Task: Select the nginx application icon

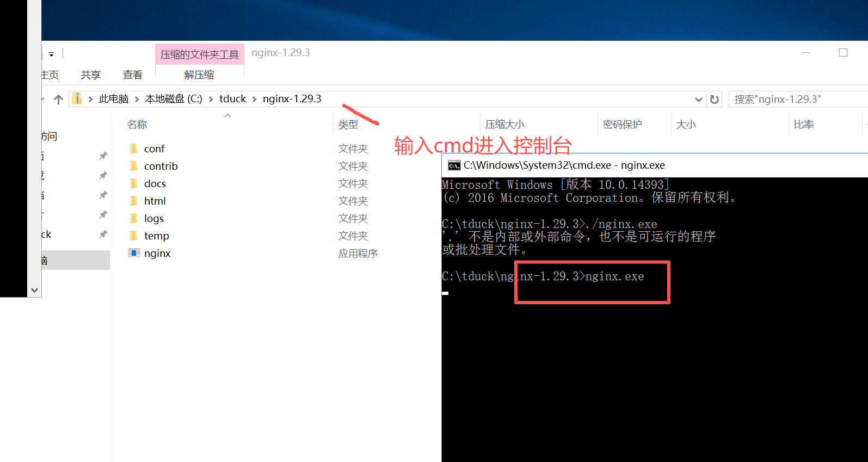Action: pos(134,253)
